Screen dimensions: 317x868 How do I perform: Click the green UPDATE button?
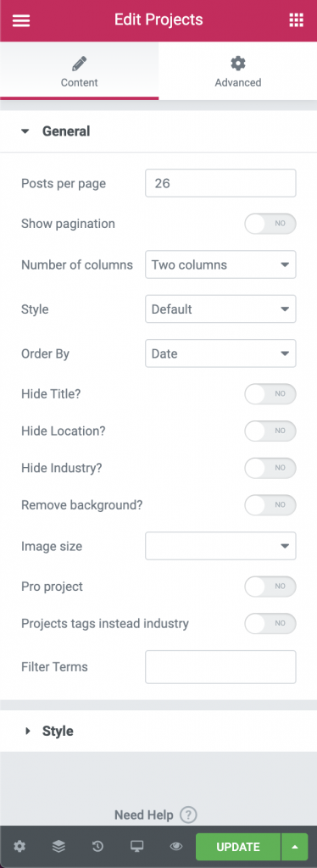click(238, 847)
